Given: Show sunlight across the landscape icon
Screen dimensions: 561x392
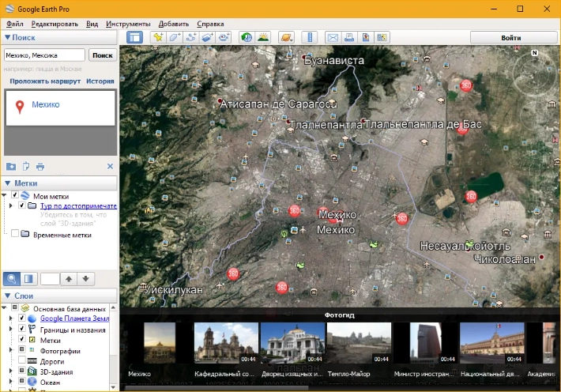Looking at the screenshot, I should coord(263,37).
